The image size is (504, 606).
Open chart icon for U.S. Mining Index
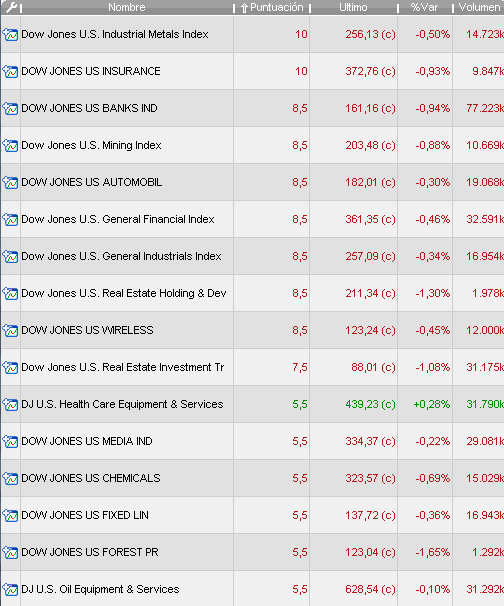pyautogui.click(x=10, y=146)
